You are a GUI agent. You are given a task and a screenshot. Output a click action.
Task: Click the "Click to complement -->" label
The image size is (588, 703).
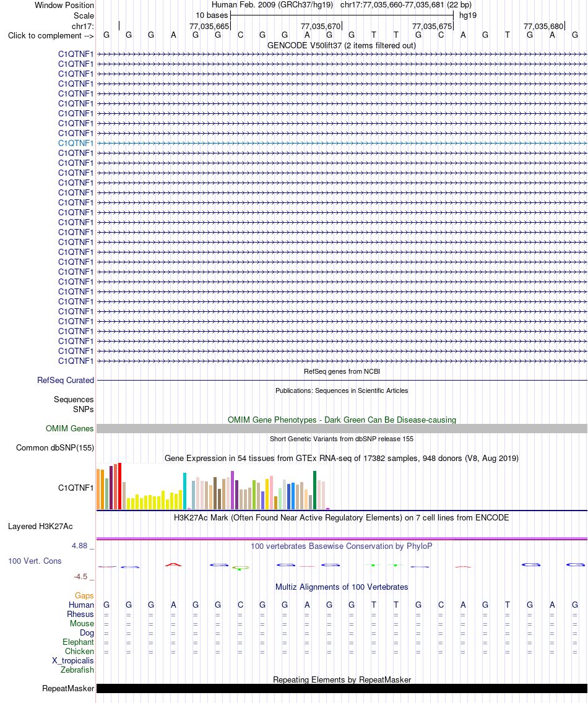click(51, 35)
